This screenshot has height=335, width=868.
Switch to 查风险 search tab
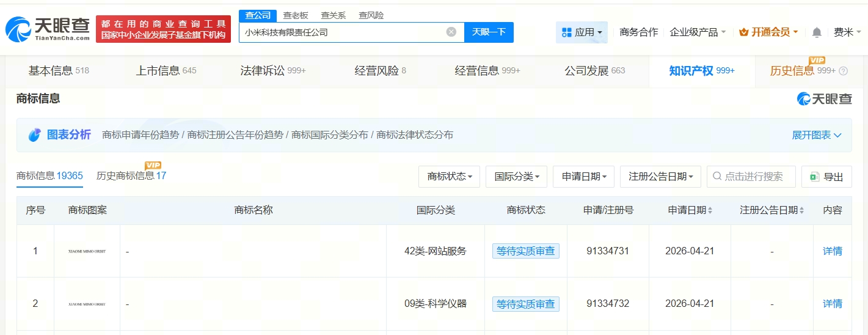click(x=371, y=15)
